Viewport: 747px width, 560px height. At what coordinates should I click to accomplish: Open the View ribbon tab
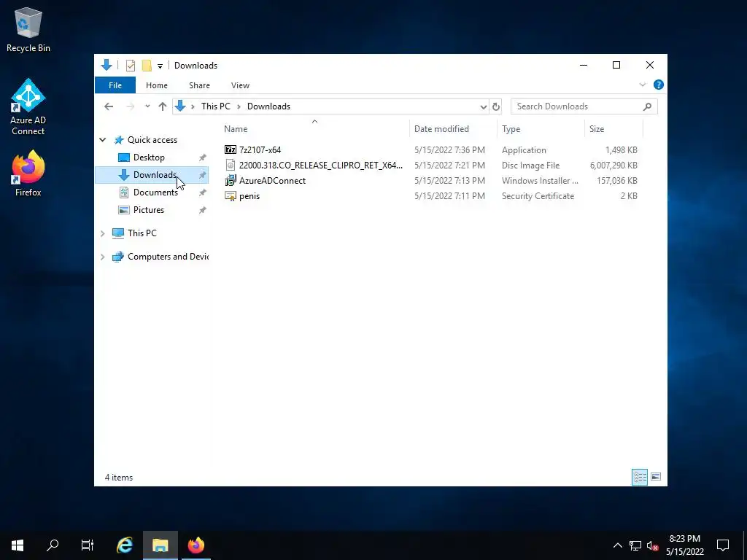click(240, 85)
